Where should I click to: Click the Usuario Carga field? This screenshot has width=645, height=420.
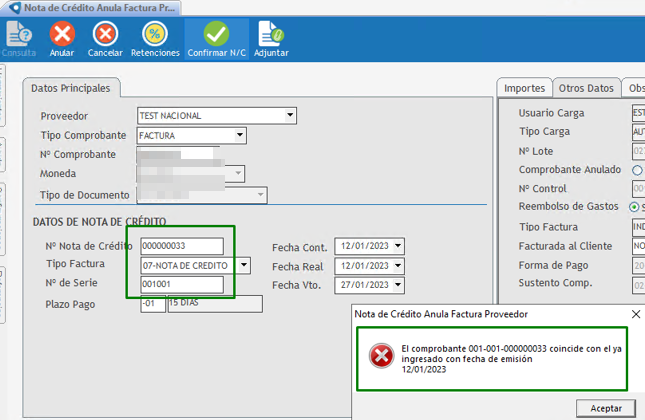[638, 113]
